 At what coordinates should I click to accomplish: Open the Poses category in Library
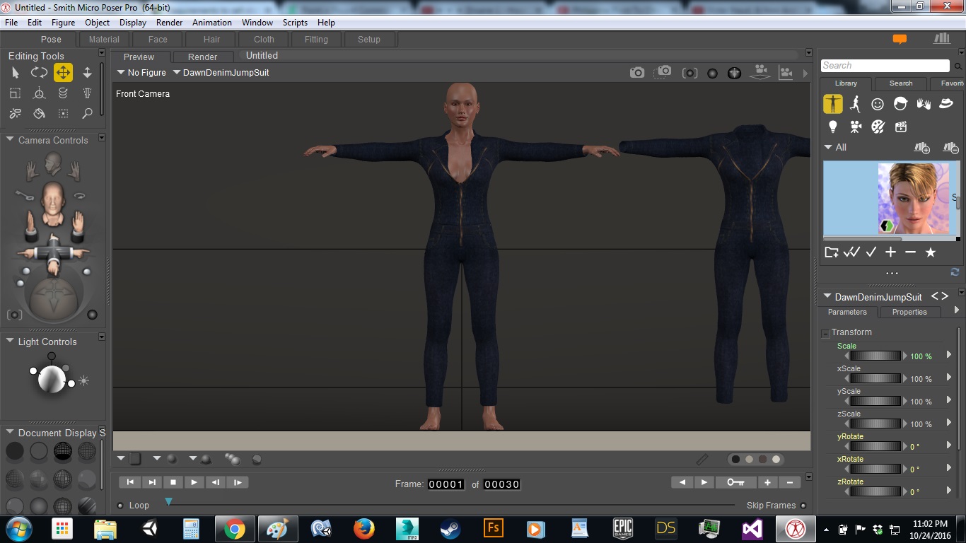[855, 105]
